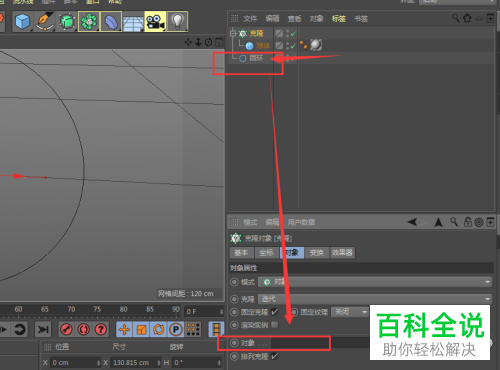
Task: Switch to the Effectors tab in attributes
Action: (x=342, y=253)
